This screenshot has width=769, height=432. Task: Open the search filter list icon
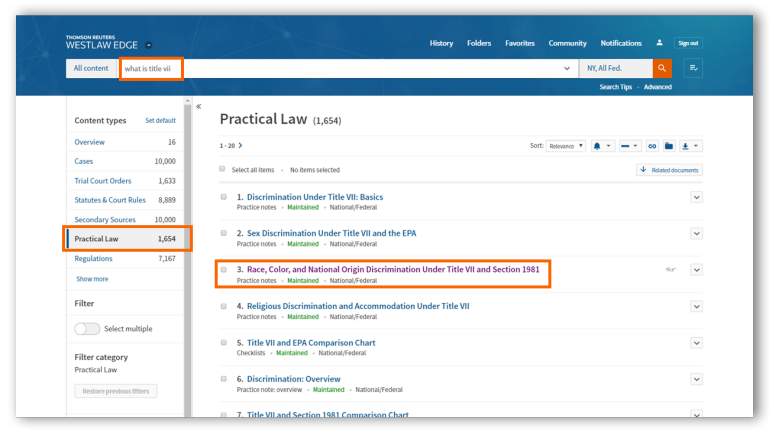pos(692,68)
